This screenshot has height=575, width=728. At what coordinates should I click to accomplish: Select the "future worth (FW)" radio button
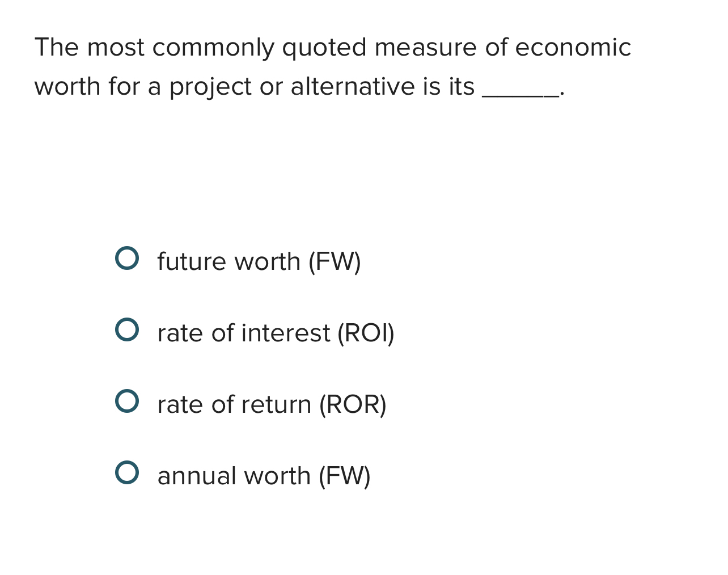pyautogui.click(x=128, y=259)
